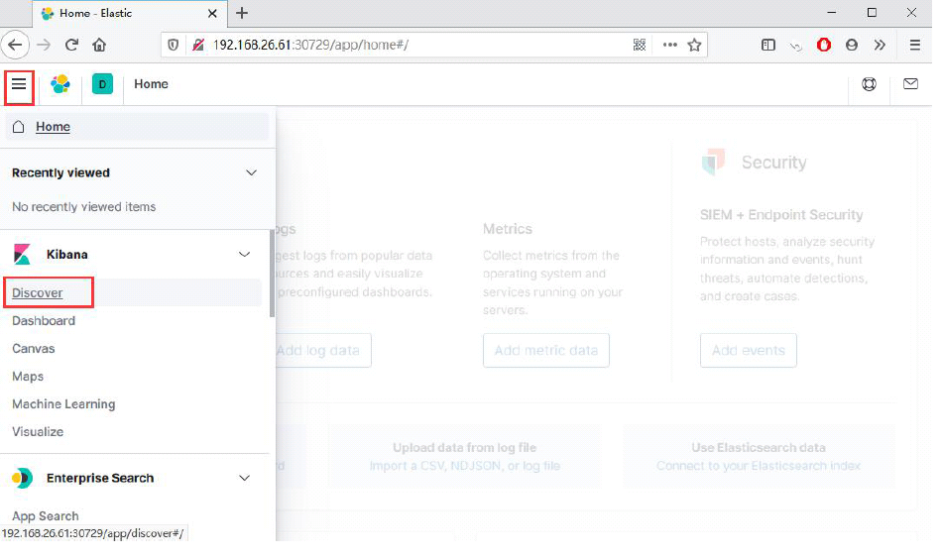Toggle the browser sidebar icon
Image resolution: width=942 pixels, height=560 pixels.
(767, 45)
